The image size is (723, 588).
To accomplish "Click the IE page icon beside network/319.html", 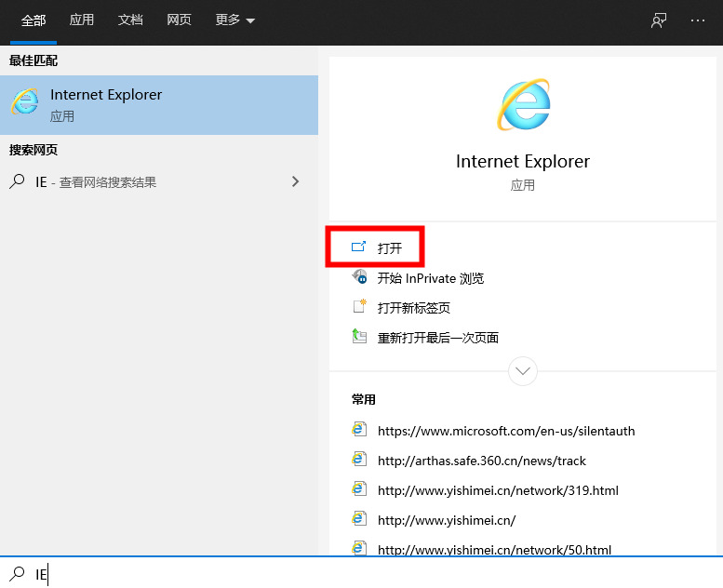I will pyautogui.click(x=359, y=488).
